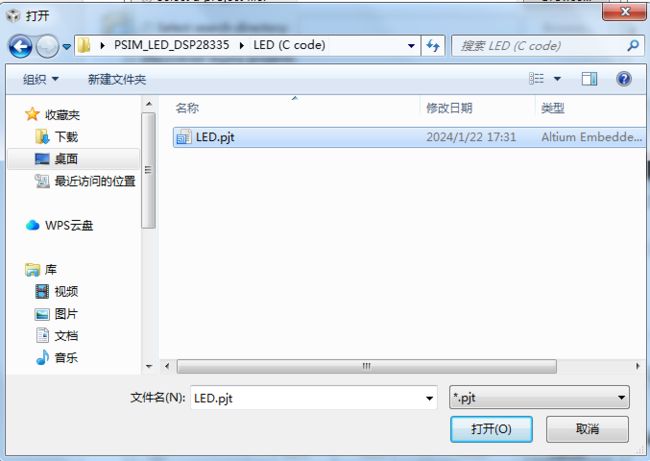Expand the address bar history dropdown
The height and width of the screenshot is (461, 650).
tap(411, 46)
